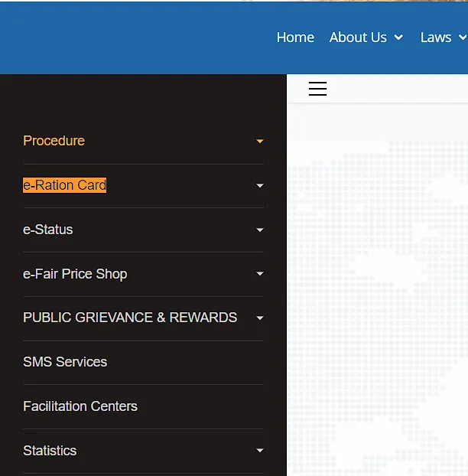Select e-Ration Card in the sidebar
This screenshot has height=476, width=468.
(64, 185)
